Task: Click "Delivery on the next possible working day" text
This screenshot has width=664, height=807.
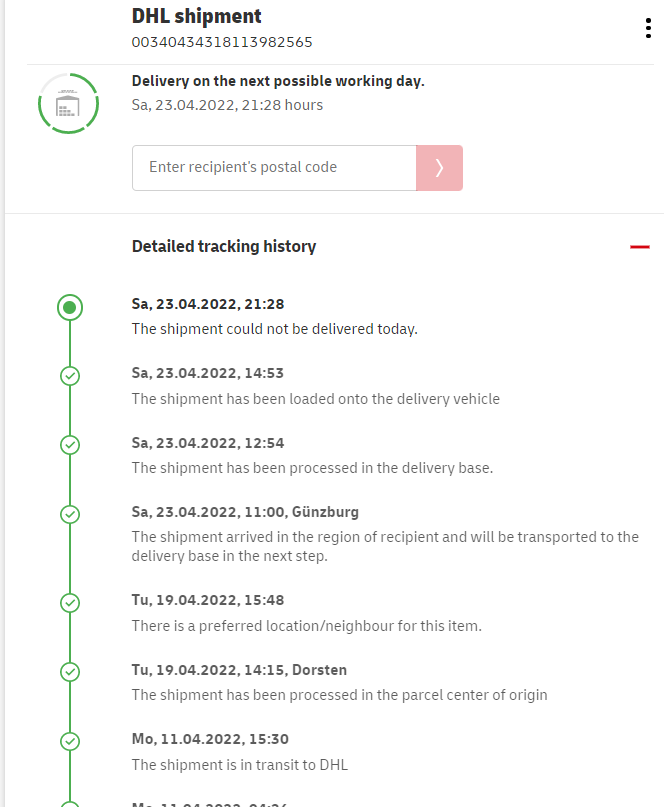Action: click(x=278, y=81)
